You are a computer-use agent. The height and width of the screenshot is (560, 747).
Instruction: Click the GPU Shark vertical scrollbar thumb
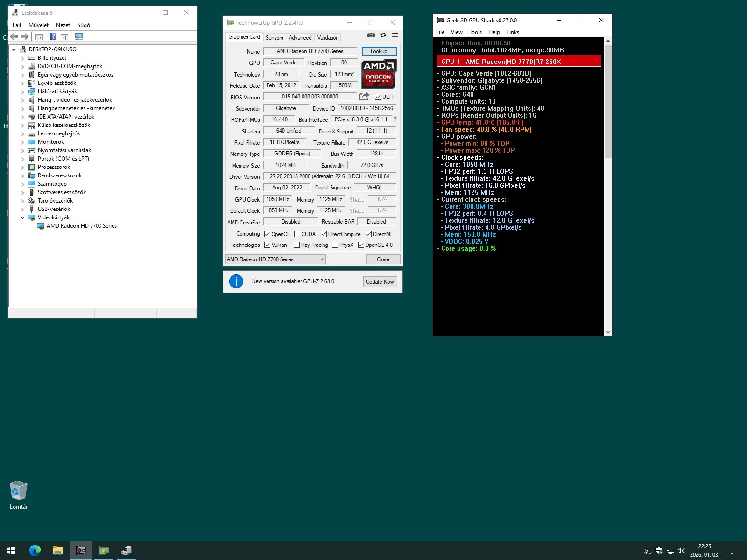(x=608, y=102)
